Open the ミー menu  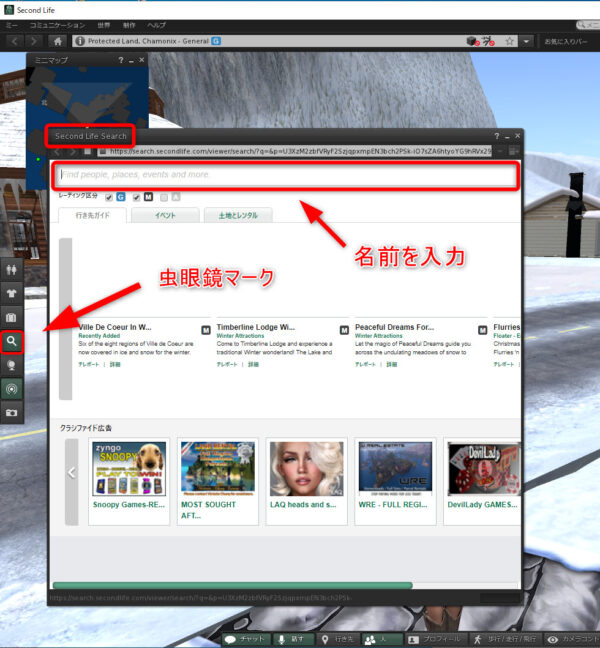pos(12,25)
